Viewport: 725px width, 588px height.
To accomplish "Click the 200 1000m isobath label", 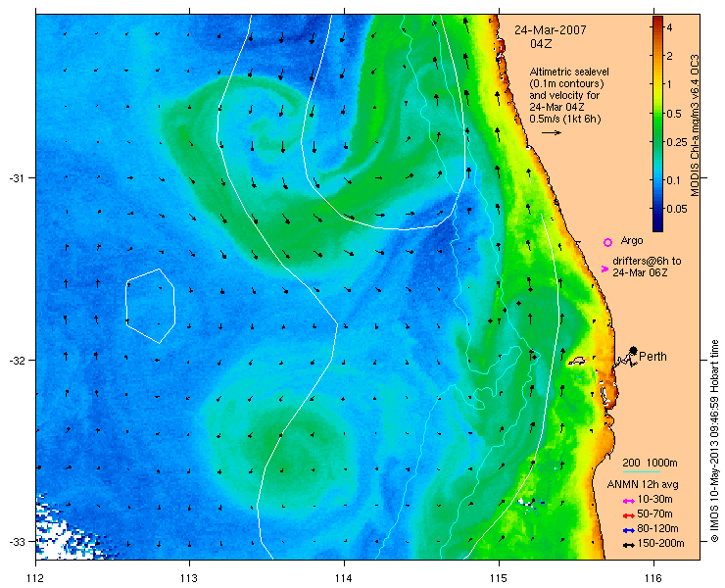I will pos(651,464).
